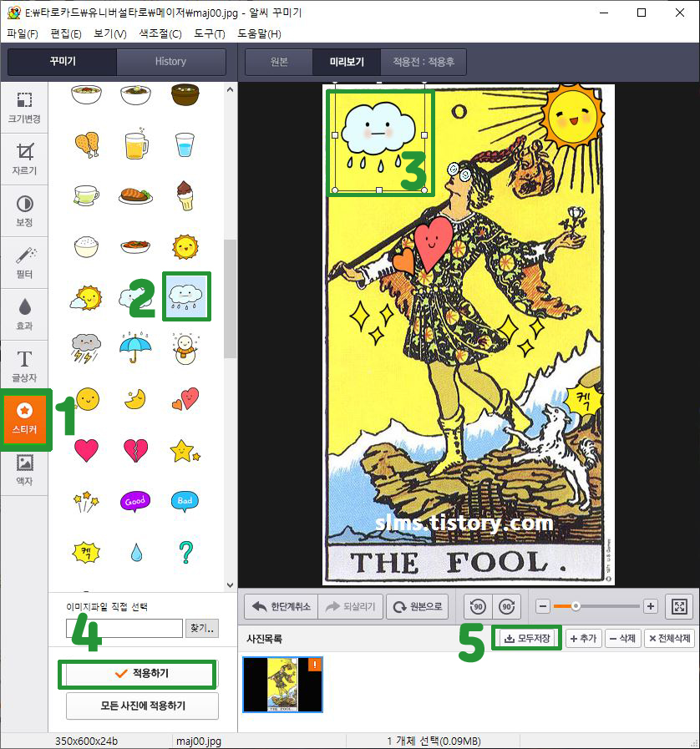700x749 pixels.
Task: Open the 효과 effects tool
Action: coord(24,315)
